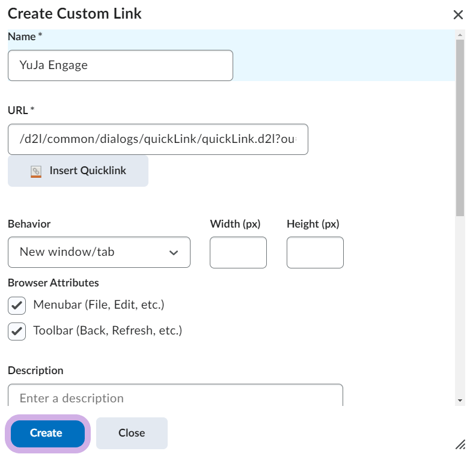Image resolution: width=476 pixels, height=457 pixels.
Task: Click the Width (px) input box
Action: pos(238,252)
